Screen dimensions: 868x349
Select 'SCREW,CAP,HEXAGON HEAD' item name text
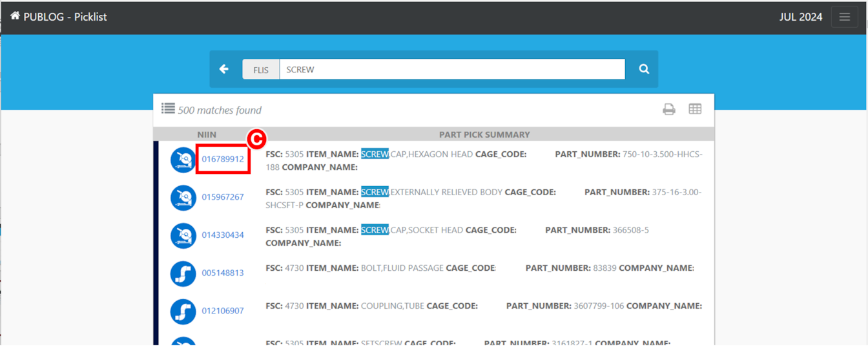tap(417, 154)
